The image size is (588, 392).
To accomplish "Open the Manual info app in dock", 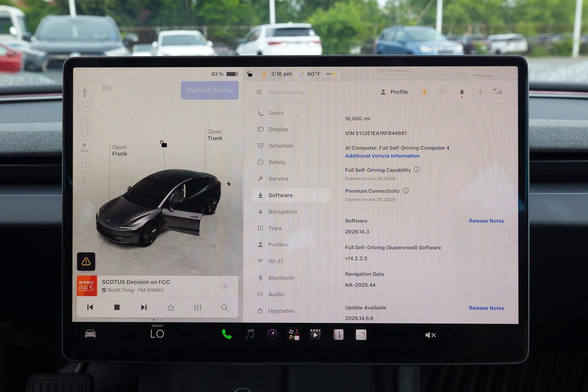I will coord(338,334).
